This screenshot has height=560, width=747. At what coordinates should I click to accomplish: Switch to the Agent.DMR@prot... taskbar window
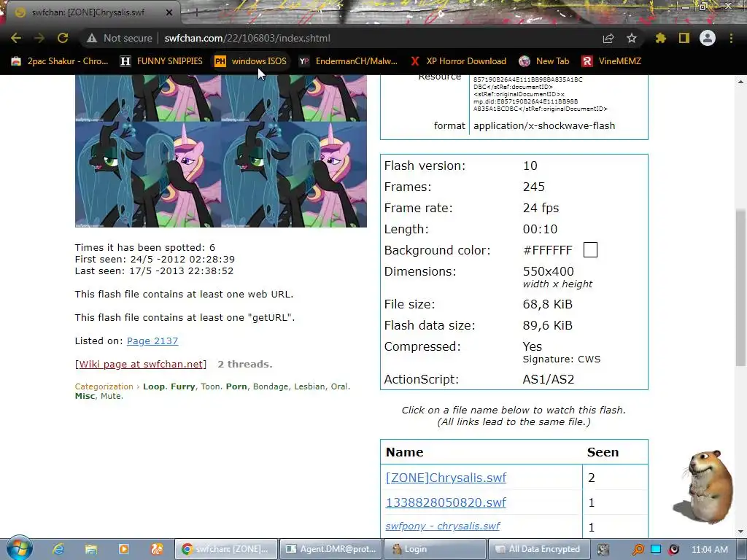330,549
